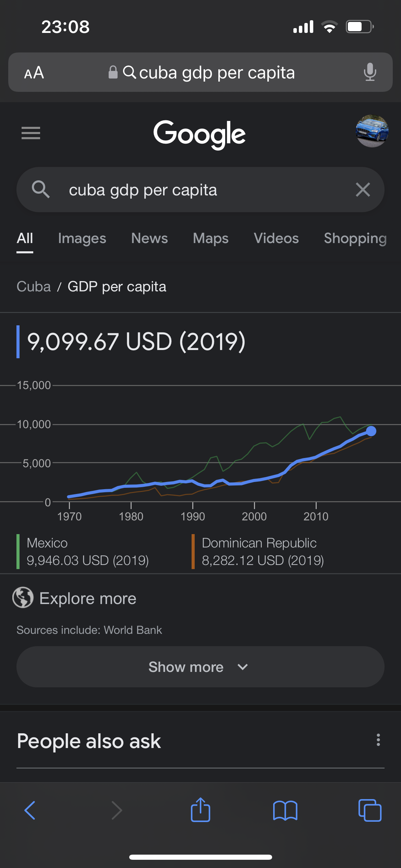Screen dimensions: 401x868
Task: Tap the 2010 label on chart axis
Action: coord(316,517)
